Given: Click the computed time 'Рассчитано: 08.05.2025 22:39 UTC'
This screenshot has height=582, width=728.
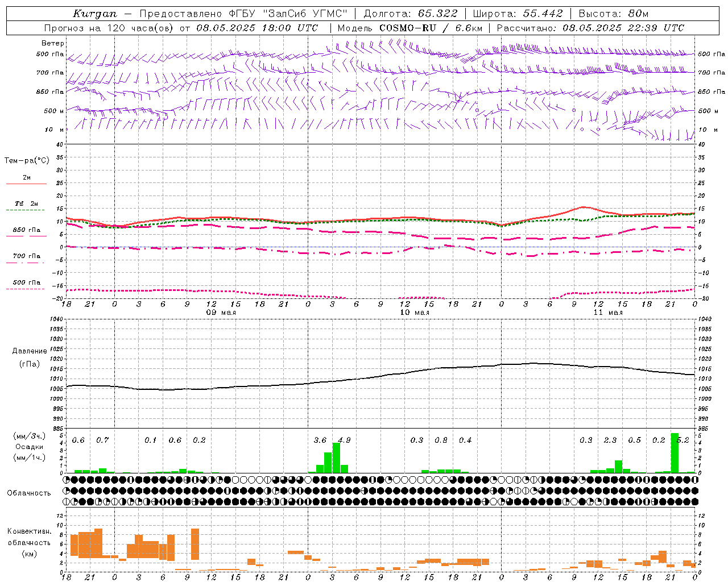Looking at the screenshot, I should coord(590,28).
